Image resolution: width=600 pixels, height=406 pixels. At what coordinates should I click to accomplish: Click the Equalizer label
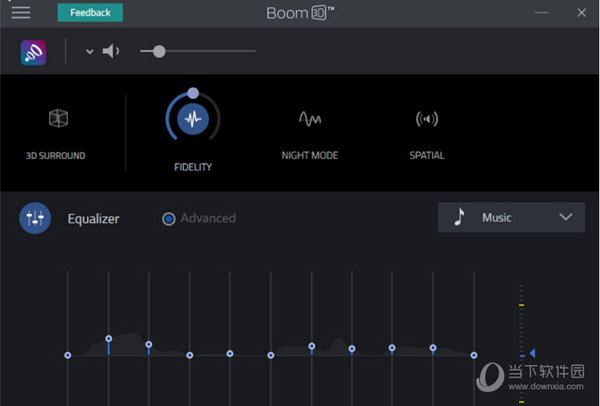[x=93, y=219]
